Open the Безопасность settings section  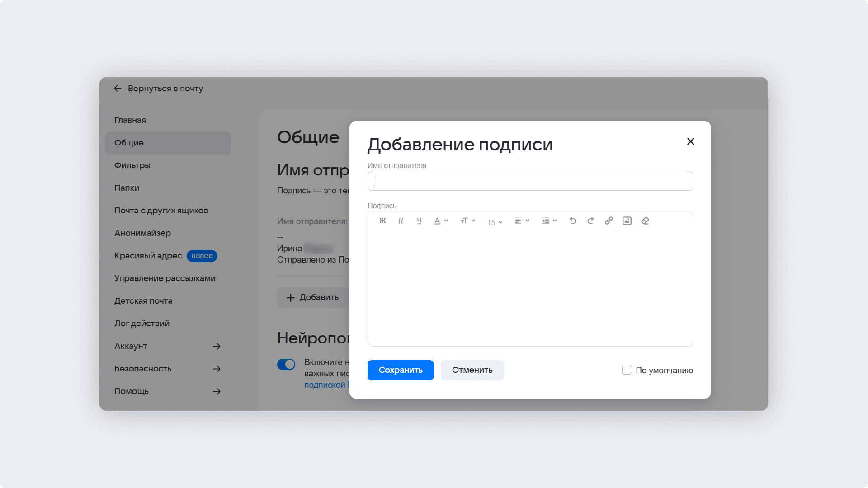pyautogui.click(x=143, y=369)
